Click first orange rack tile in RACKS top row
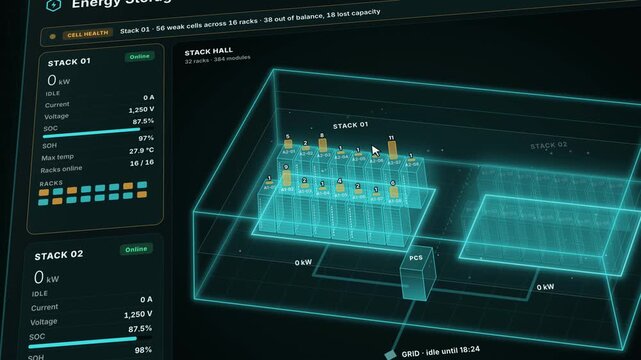This screenshot has width=641, height=360. (44, 192)
